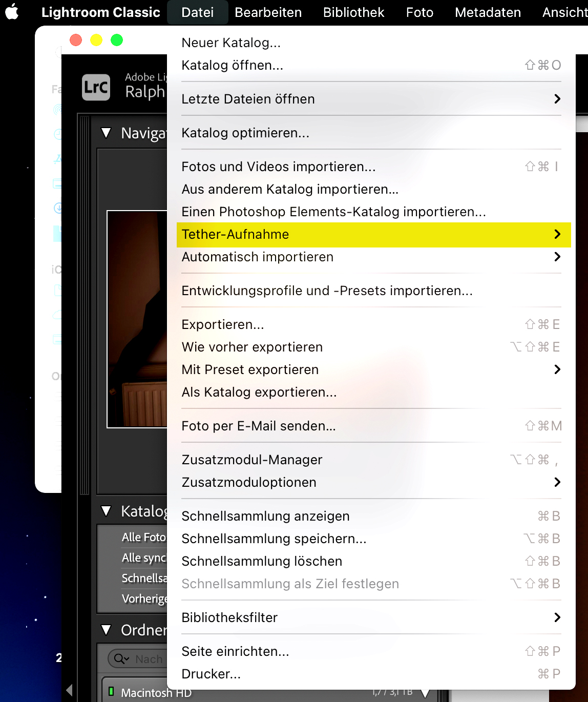Select 'Alle Fotos' in the Katalog panel
This screenshot has height=702, width=588.
[142, 537]
